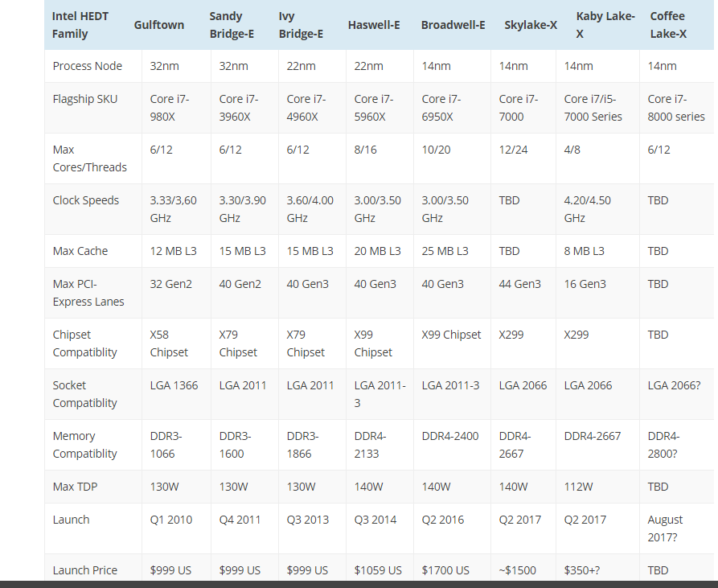Click the Skylake-X column header
Image resolution: width=718 pixels, height=588 pixels.
click(531, 25)
